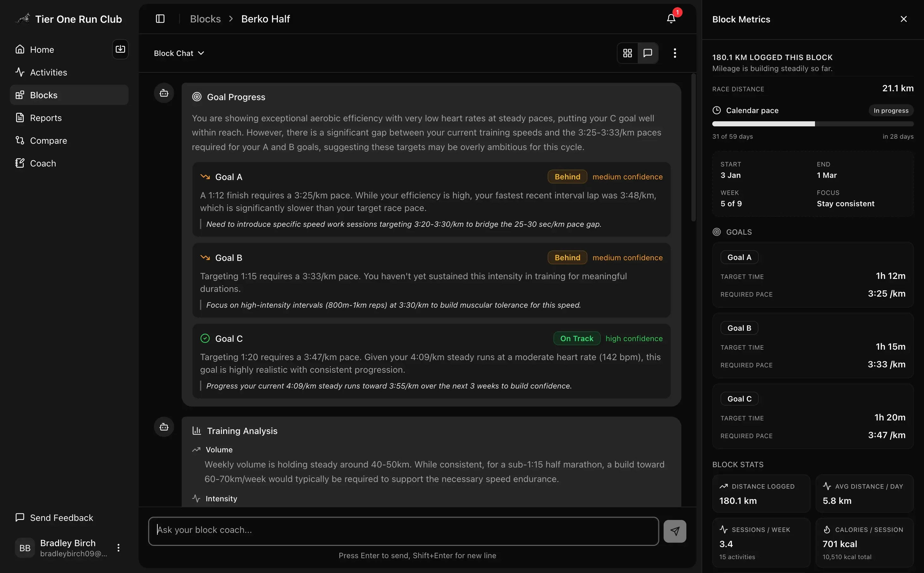Screen dimensions: 924x573
Task: Switch to chat view toggle
Action: tap(648, 53)
